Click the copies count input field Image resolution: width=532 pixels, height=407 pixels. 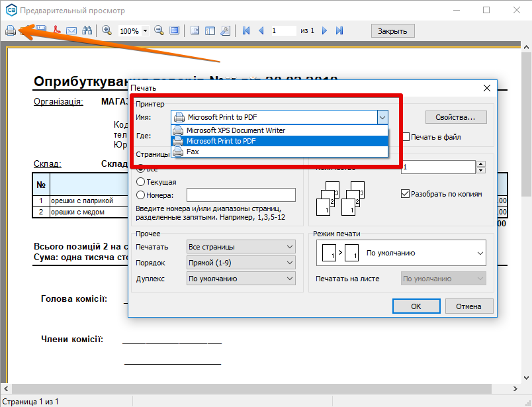[438, 167]
